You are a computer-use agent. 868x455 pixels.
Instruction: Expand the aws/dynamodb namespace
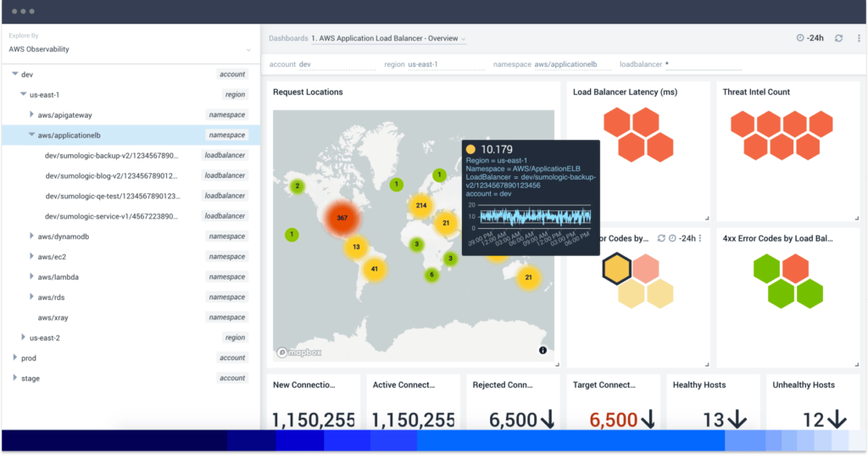[x=31, y=236]
